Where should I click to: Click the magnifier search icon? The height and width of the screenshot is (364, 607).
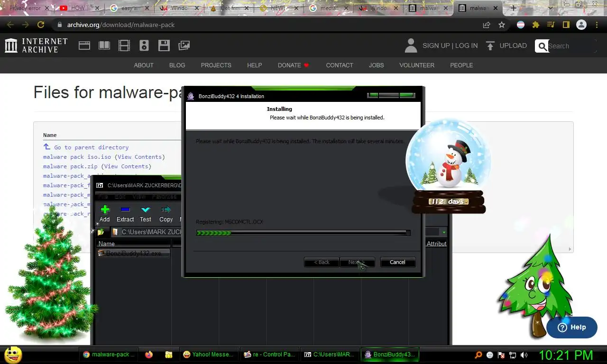tap(542, 46)
